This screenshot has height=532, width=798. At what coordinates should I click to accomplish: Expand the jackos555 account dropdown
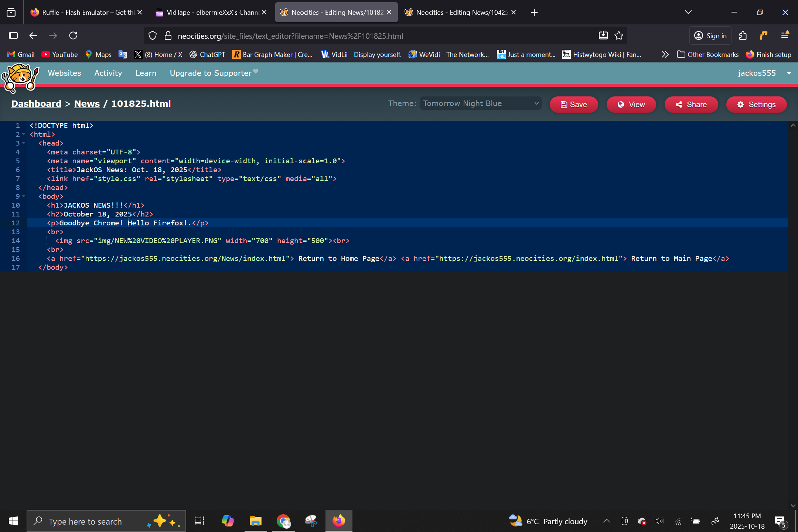tap(789, 73)
